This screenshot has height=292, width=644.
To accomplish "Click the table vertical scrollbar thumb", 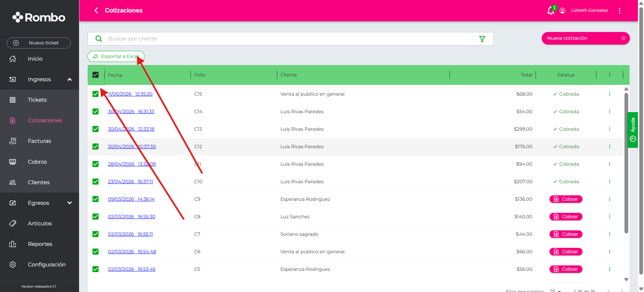I will pos(626,163).
